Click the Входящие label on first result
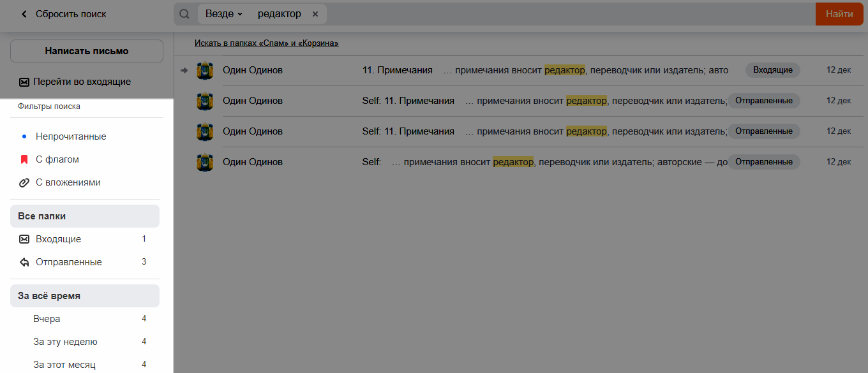The image size is (868, 373). pos(772,70)
